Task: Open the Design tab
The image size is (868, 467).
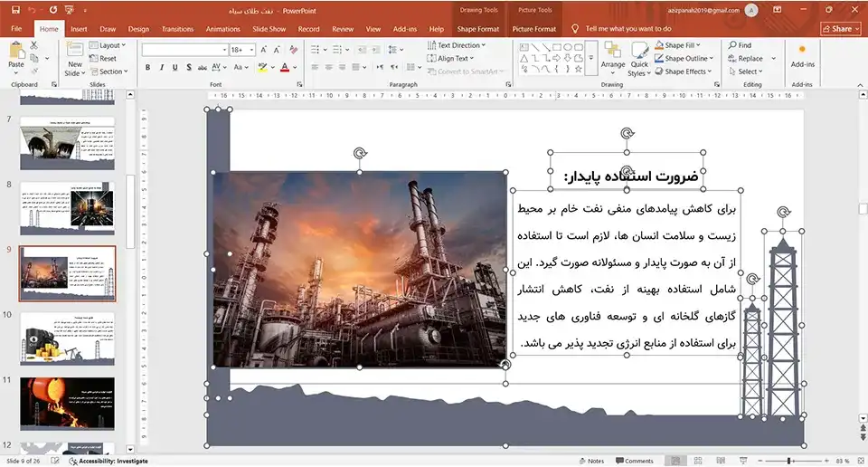Action: [x=138, y=29]
